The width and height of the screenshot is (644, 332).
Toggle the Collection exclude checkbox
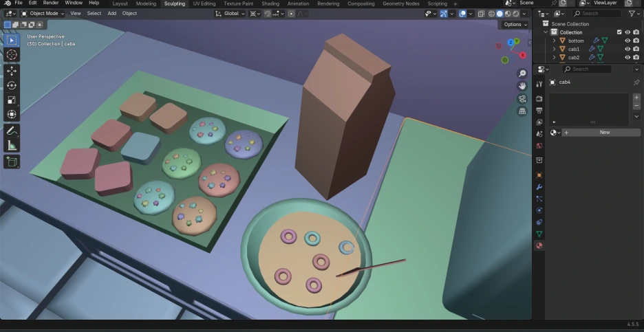(619, 32)
